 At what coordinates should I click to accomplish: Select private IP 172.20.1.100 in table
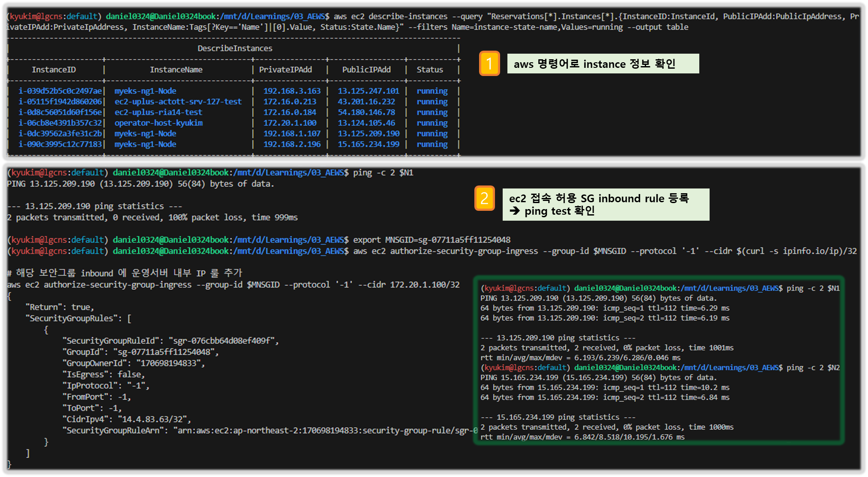pos(290,123)
